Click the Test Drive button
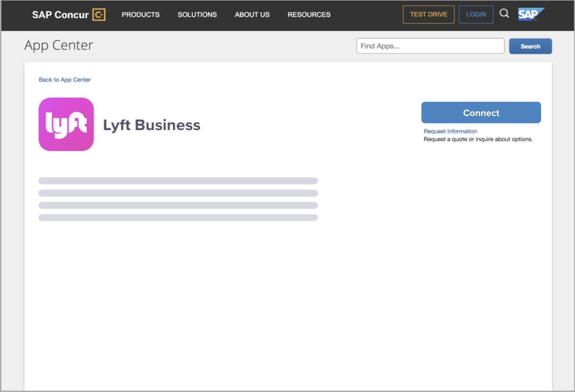 click(428, 15)
